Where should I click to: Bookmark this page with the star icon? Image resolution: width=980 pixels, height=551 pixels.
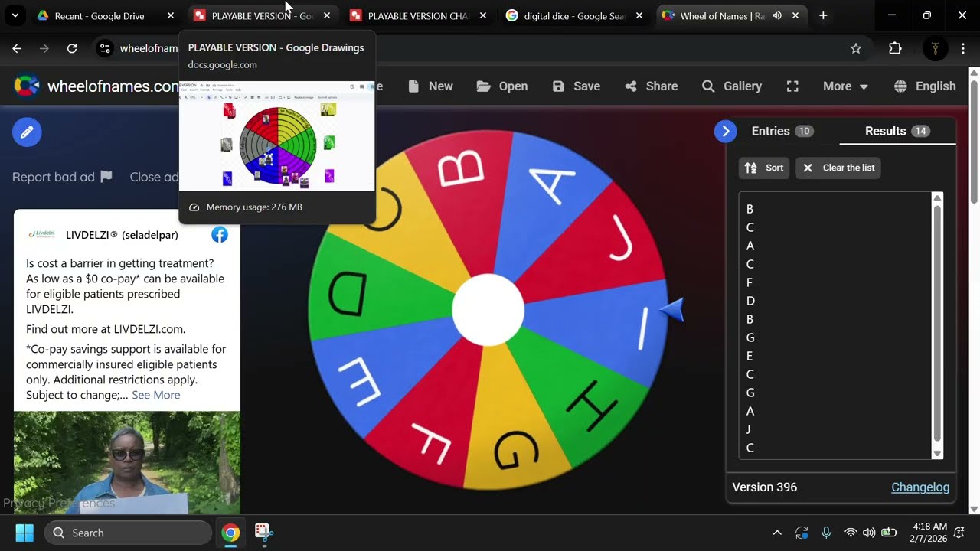click(856, 48)
